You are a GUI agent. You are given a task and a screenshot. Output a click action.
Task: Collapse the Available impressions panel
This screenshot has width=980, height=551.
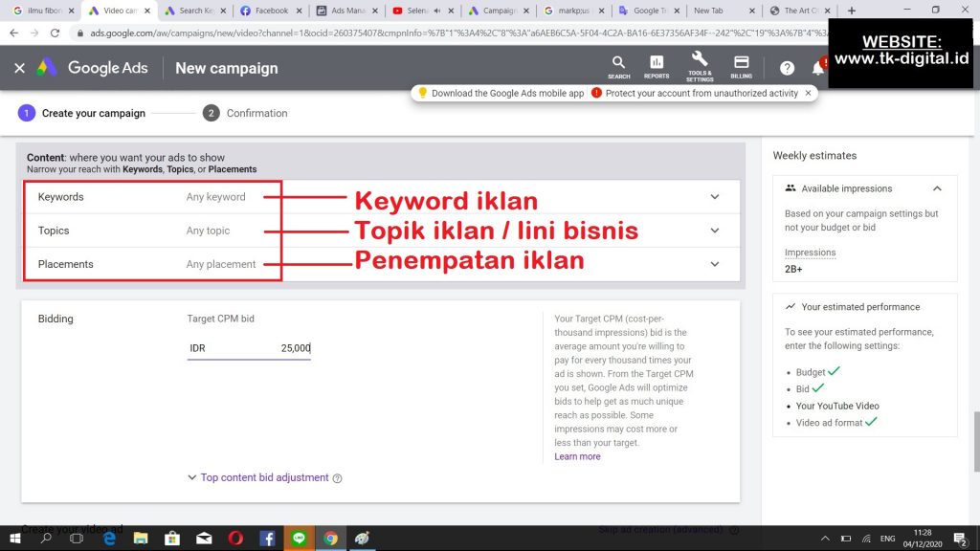coord(937,188)
